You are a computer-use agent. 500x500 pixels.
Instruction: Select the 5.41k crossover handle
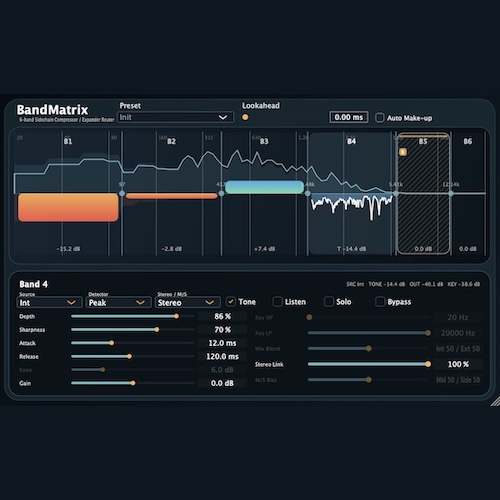396,193
